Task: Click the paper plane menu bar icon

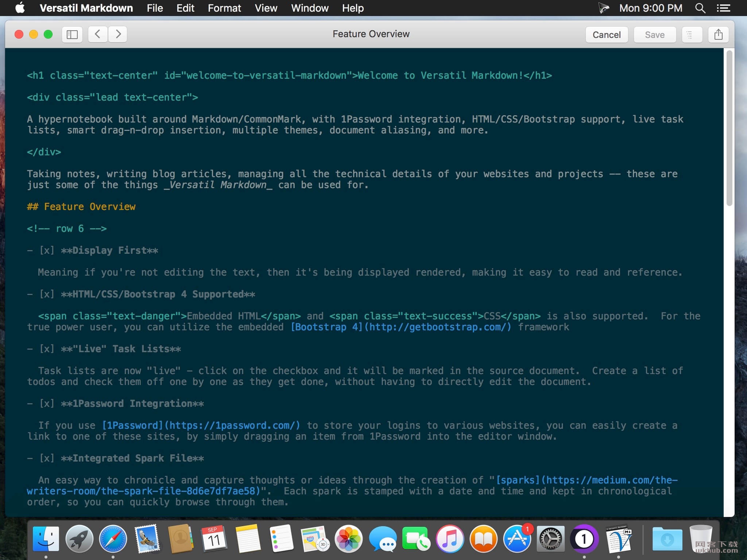Action: point(604,8)
